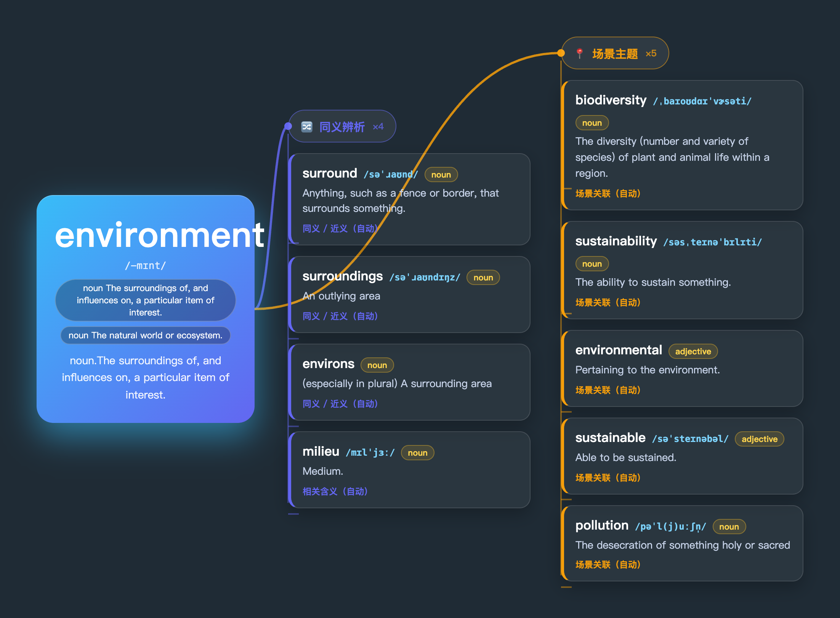Image resolution: width=840 pixels, height=618 pixels.
Task: Open the sustainability word title
Action: (616, 241)
